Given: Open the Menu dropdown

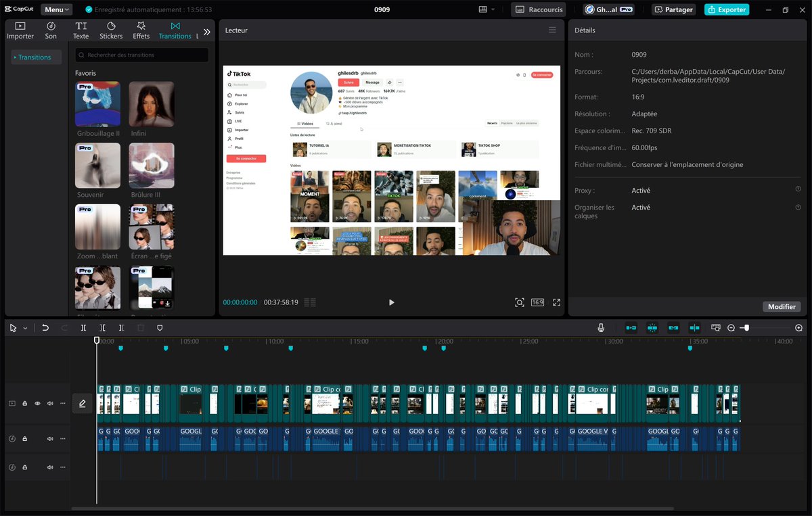Looking at the screenshot, I should pyautogui.click(x=56, y=9).
